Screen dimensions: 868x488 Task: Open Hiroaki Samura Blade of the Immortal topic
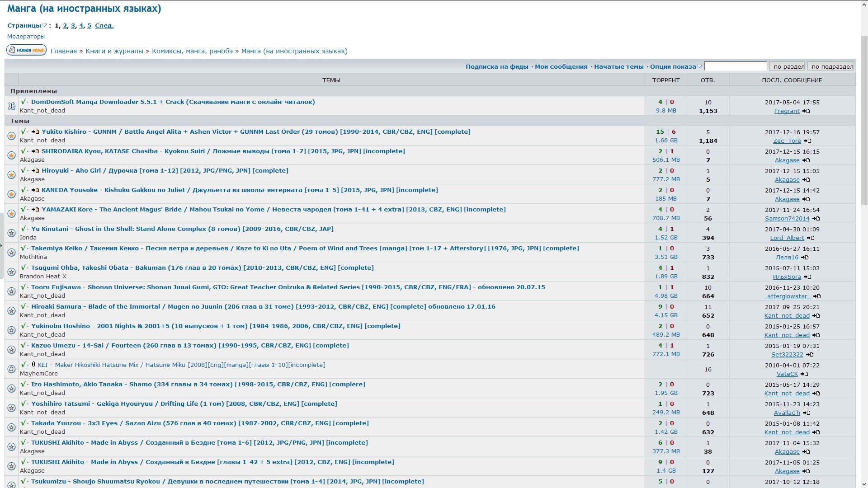tap(263, 307)
